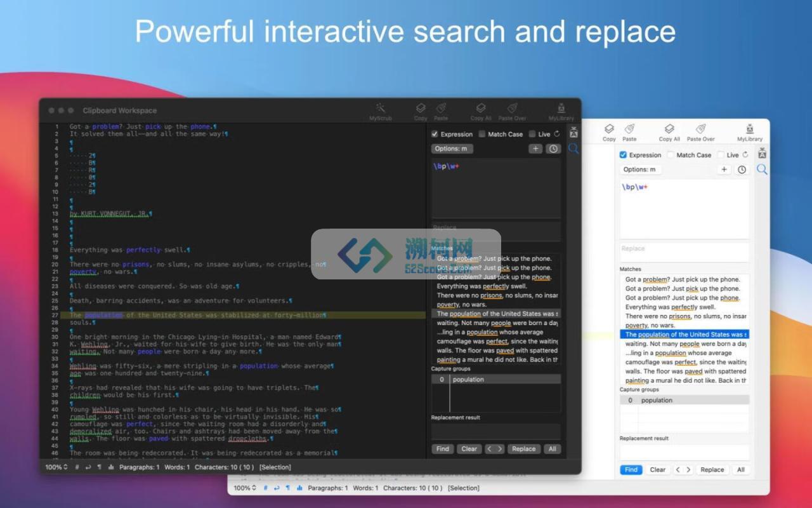Select library sidebar icon in light window

(x=762, y=153)
